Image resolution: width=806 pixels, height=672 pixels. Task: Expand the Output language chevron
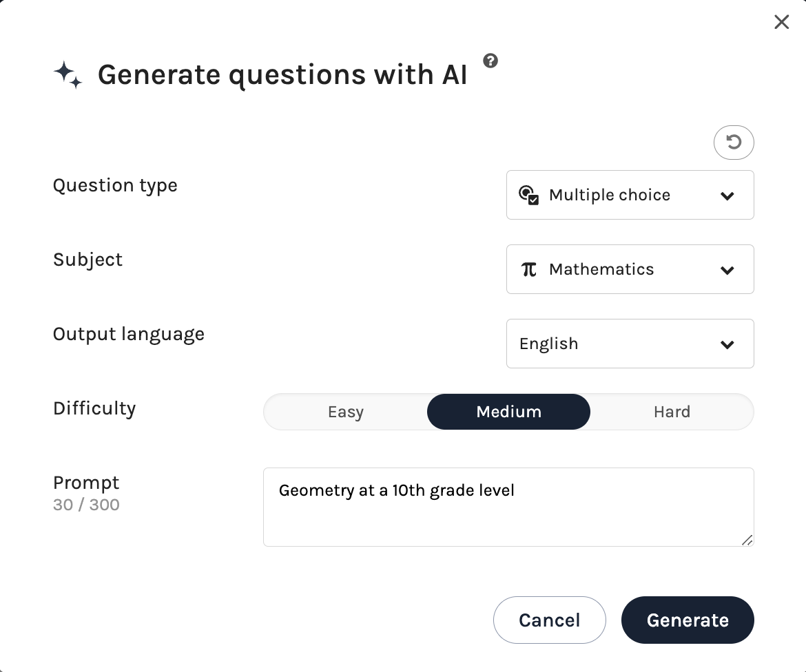(727, 344)
